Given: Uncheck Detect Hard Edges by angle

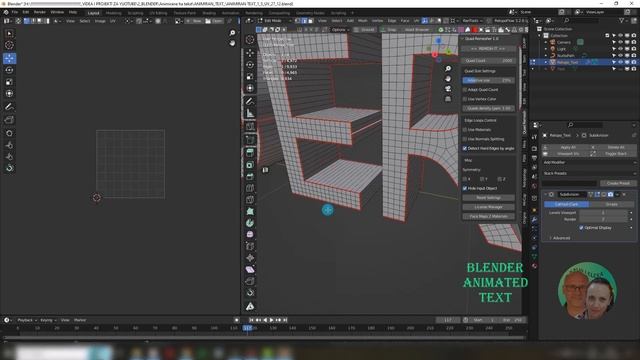Looking at the screenshot, I should point(465,149).
